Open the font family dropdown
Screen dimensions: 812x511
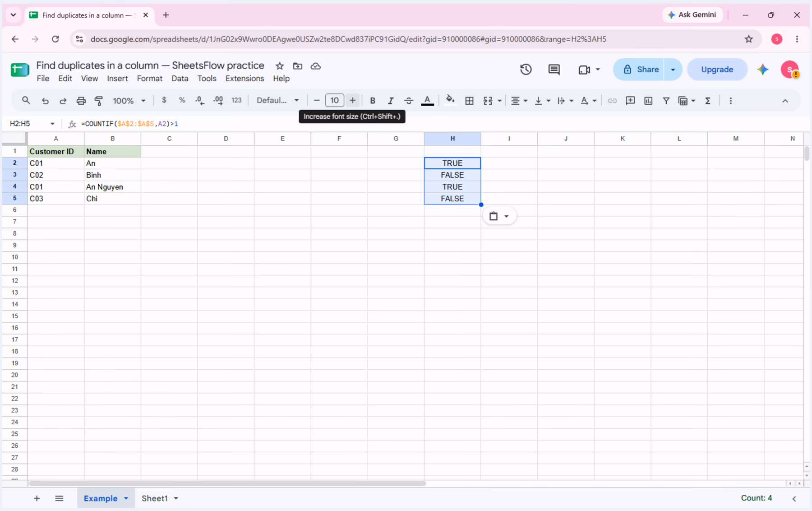point(277,100)
